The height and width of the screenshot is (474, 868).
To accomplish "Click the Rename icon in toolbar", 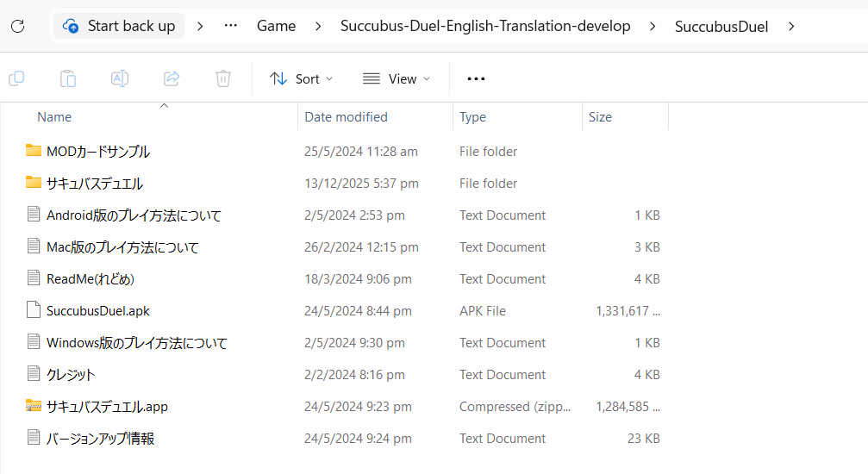I will point(120,78).
